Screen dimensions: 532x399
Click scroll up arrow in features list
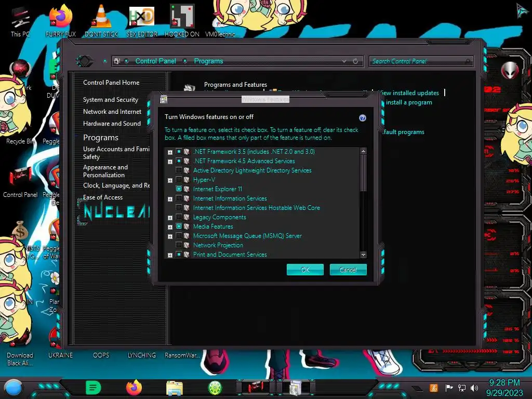pos(363,151)
